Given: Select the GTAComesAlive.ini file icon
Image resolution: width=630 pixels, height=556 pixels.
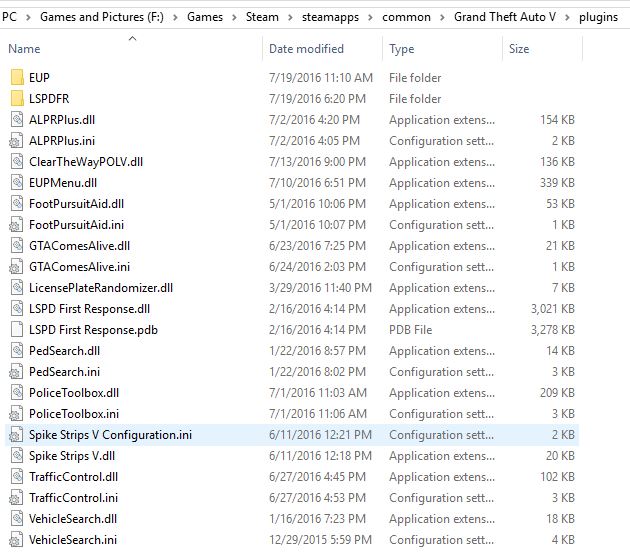Looking at the screenshot, I should point(16,267).
